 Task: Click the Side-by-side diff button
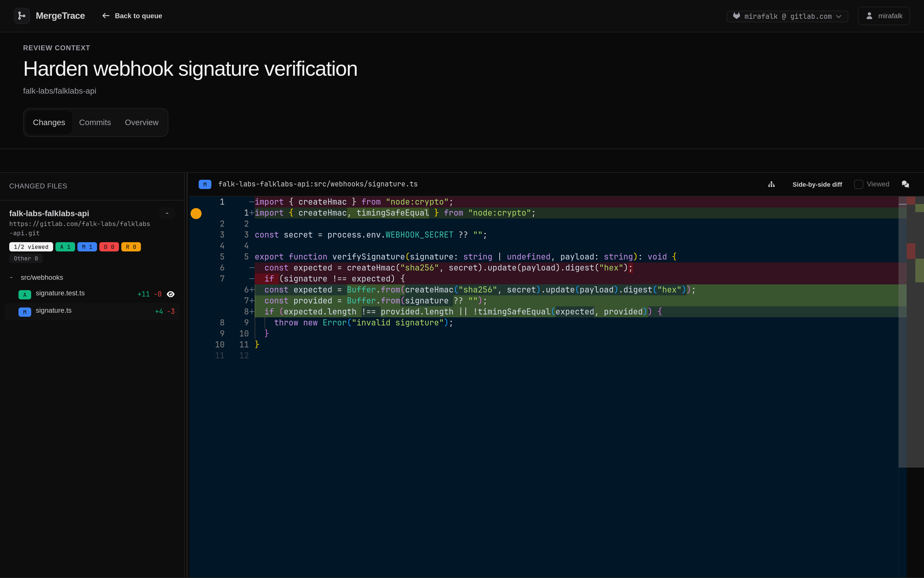[x=817, y=184]
